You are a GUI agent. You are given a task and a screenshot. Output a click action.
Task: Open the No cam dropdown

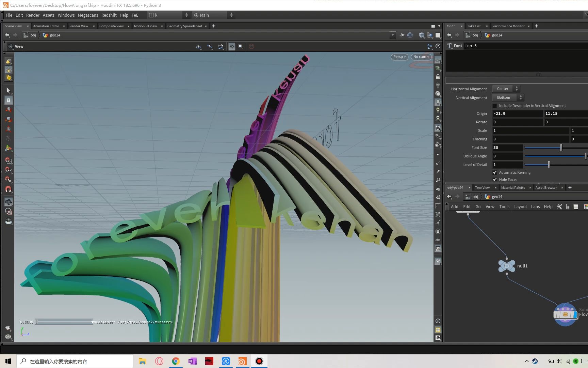point(421,57)
